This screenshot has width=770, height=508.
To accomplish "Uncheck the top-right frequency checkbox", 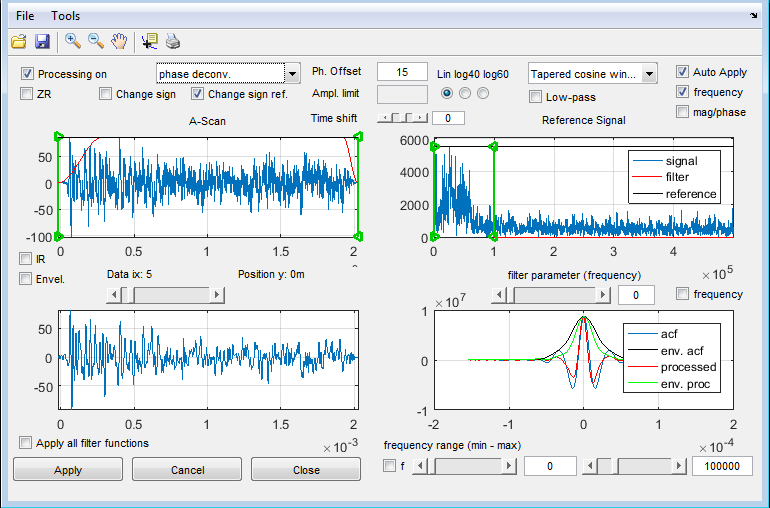I will pos(682,92).
